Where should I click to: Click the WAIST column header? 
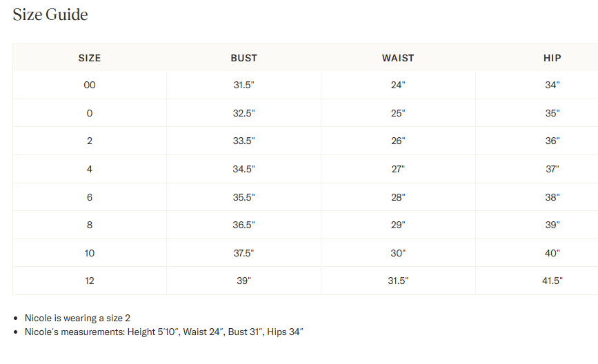pyautogui.click(x=398, y=58)
